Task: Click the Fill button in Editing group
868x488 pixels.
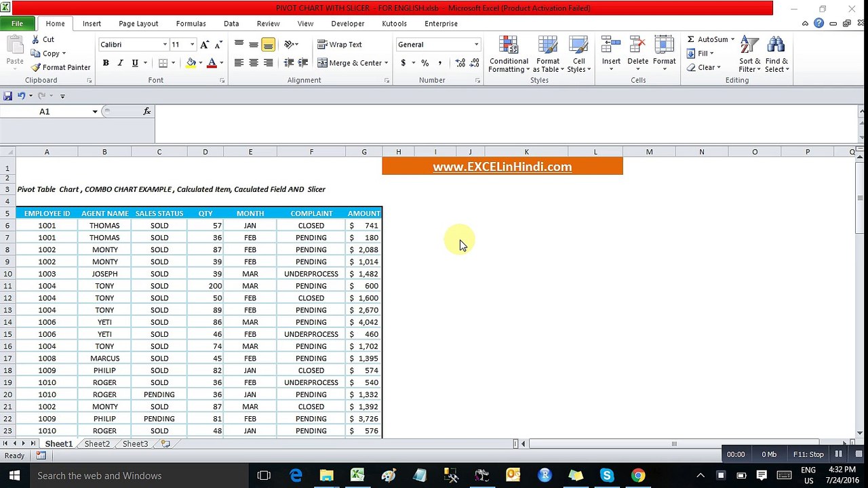Action: 699,54
